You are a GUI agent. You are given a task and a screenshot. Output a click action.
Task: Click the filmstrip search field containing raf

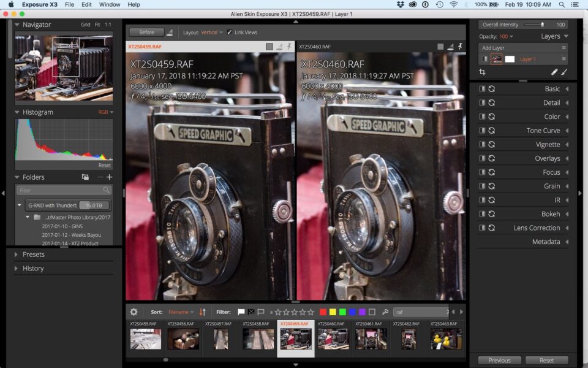tap(421, 312)
